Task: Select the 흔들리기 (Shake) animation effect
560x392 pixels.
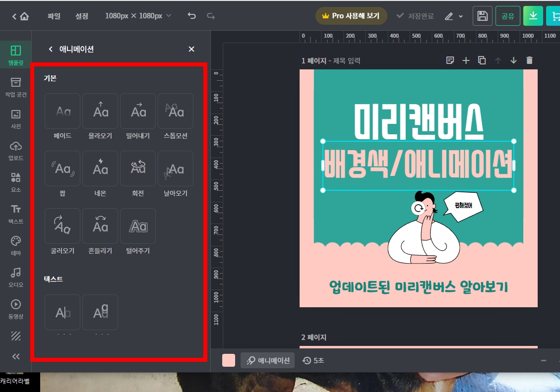Action: point(100,226)
